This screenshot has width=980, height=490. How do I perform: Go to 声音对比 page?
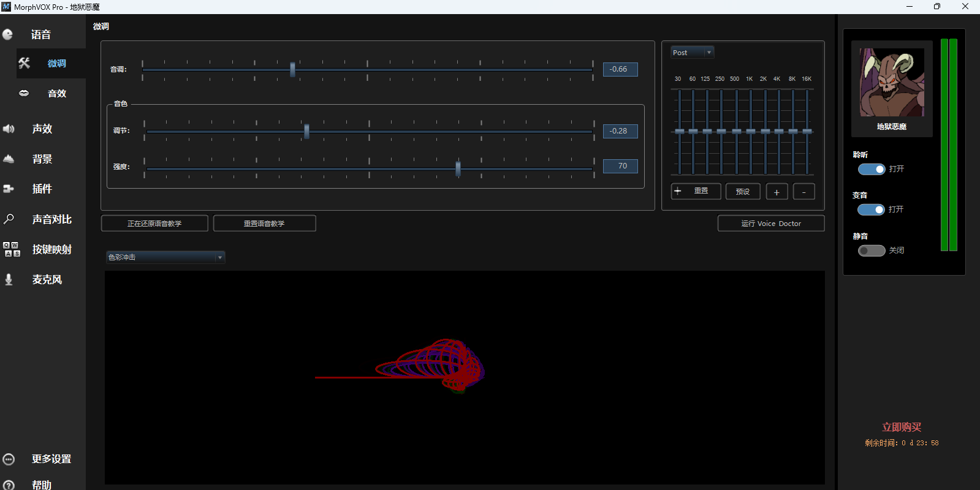pos(52,219)
